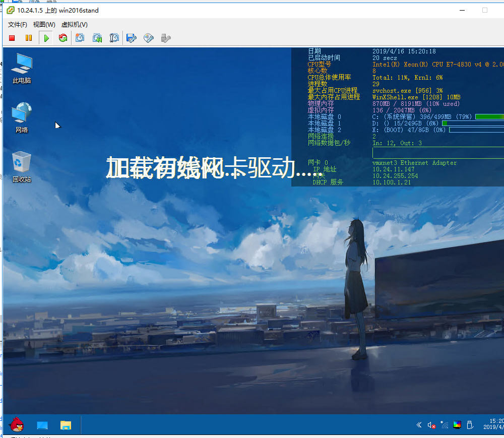The image size is (504, 438).
Task: Open the 虚拟机(V) menu
Action: pyautogui.click(x=74, y=24)
